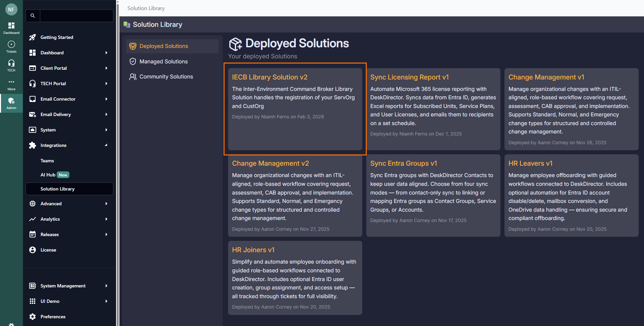Click the Releases calendar icon
This screenshot has width=644, height=326.
(x=33, y=234)
